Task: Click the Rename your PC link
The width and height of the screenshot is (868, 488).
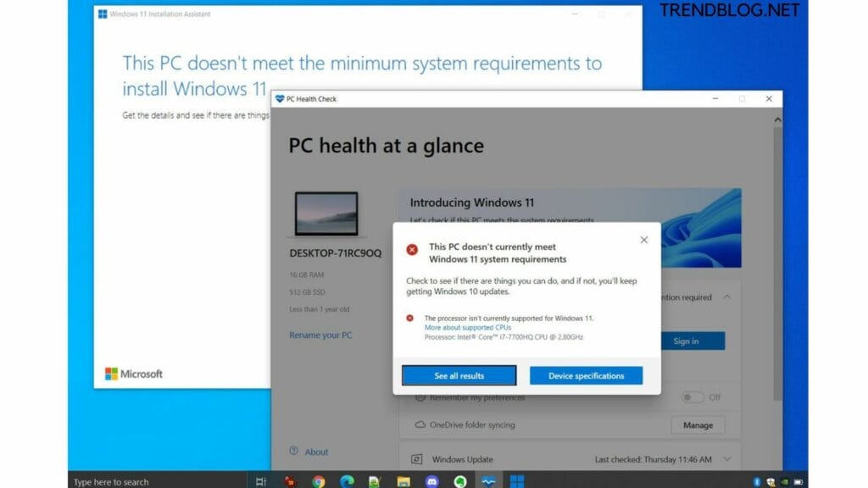Action: pos(320,335)
